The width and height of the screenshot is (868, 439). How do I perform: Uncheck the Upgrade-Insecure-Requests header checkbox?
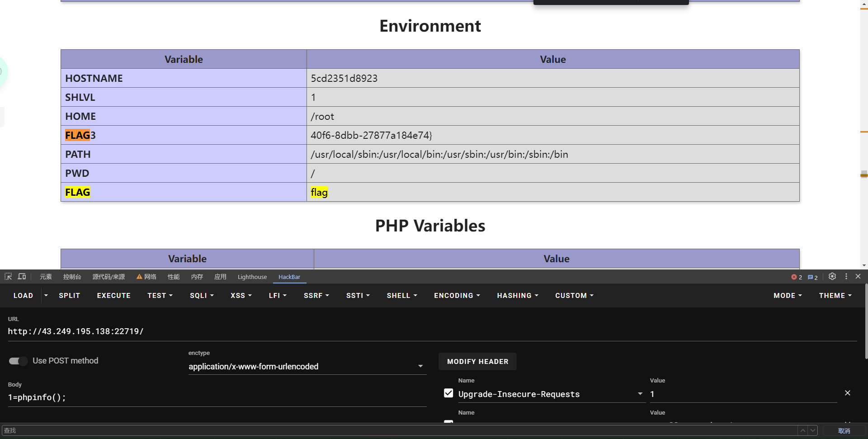pyautogui.click(x=448, y=393)
